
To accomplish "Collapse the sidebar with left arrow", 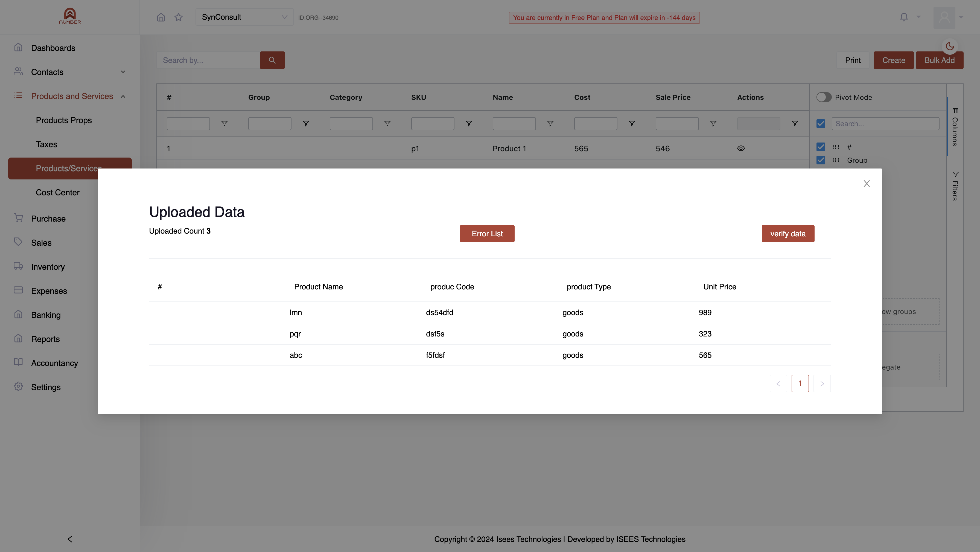I will [70, 539].
